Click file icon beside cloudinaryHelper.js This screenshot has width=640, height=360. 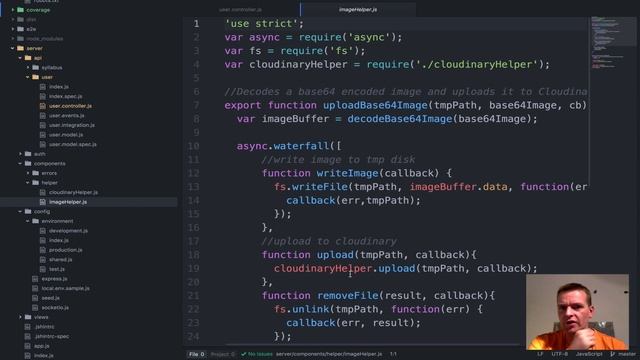(x=42, y=192)
